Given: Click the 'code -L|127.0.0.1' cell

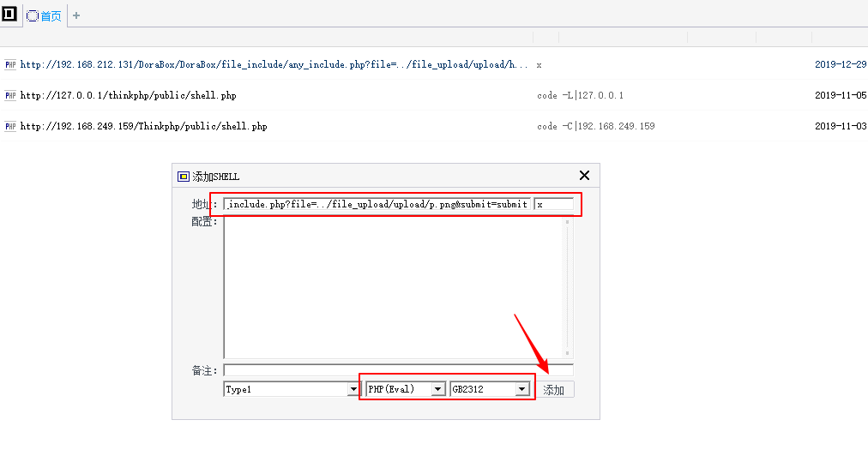Looking at the screenshot, I should pyautogui.click(x=580, y=95).
